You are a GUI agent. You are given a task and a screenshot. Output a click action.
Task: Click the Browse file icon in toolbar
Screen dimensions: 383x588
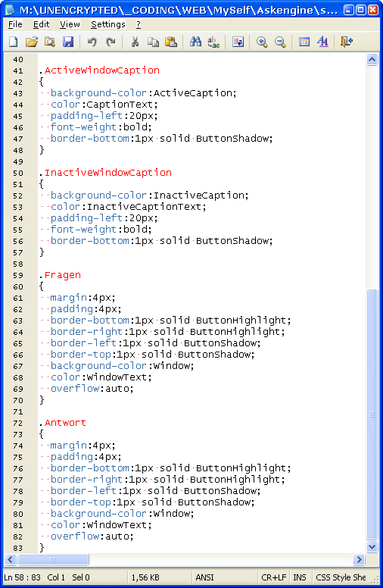tap(50, 42)
